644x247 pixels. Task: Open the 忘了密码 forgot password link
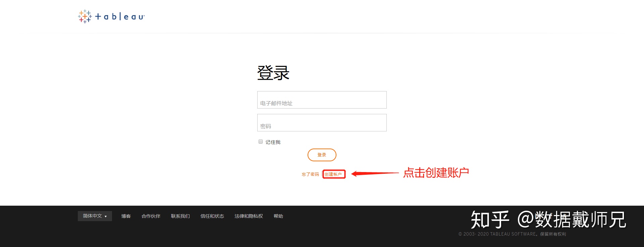coord(310,174)
